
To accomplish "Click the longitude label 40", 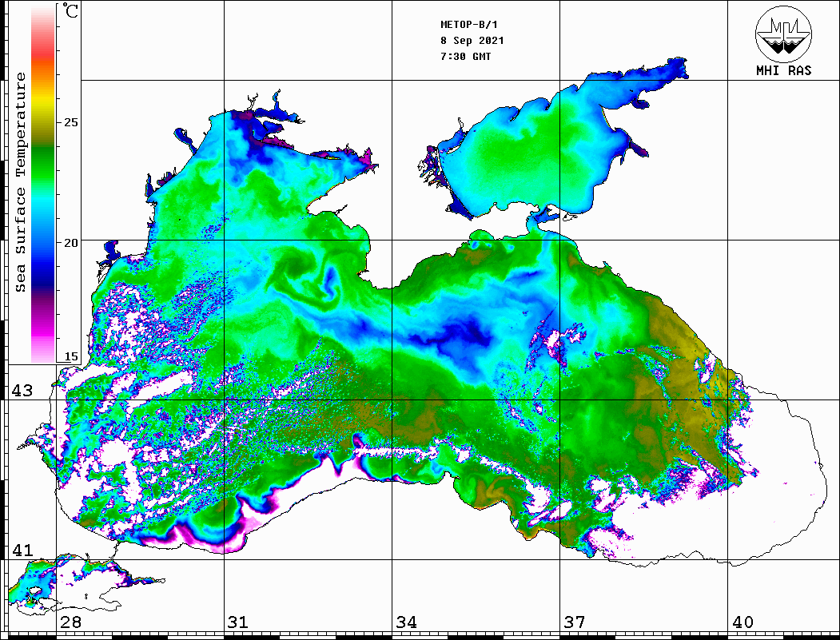I will coord(742,622).
